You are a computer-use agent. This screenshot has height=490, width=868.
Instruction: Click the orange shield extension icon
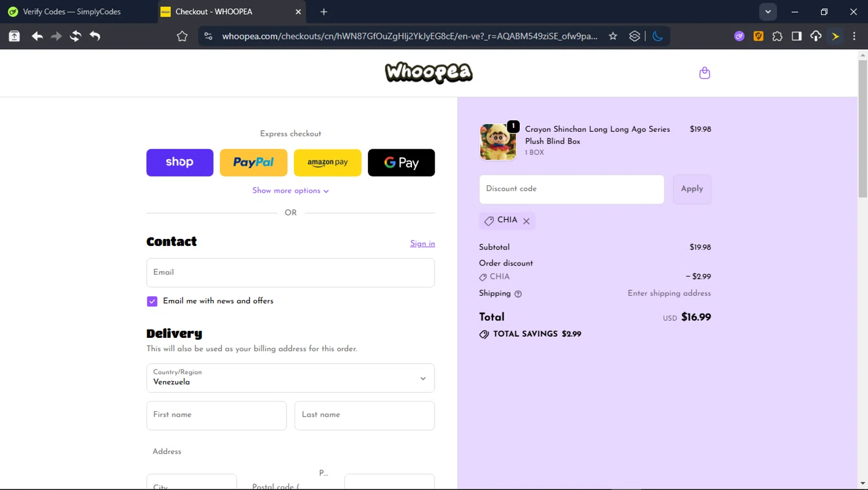coord(758,36)
